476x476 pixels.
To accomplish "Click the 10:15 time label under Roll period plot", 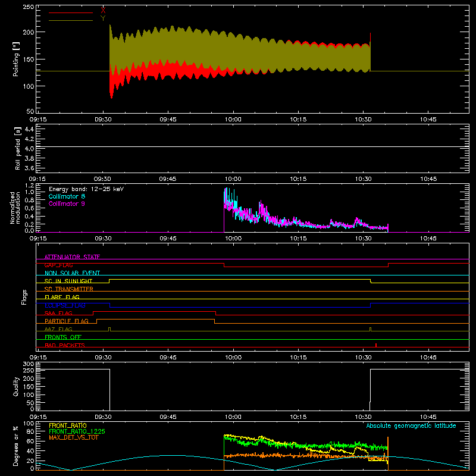I will click(299, 179).
